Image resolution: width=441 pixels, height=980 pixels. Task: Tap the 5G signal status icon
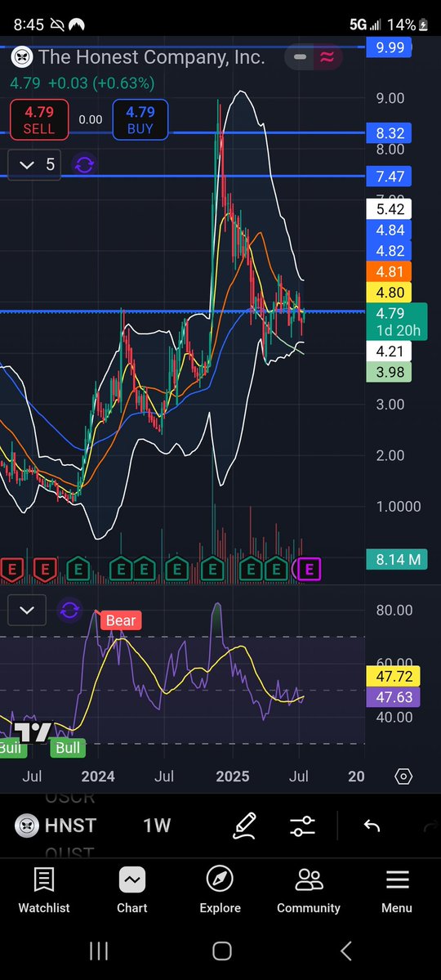[365, 25]
